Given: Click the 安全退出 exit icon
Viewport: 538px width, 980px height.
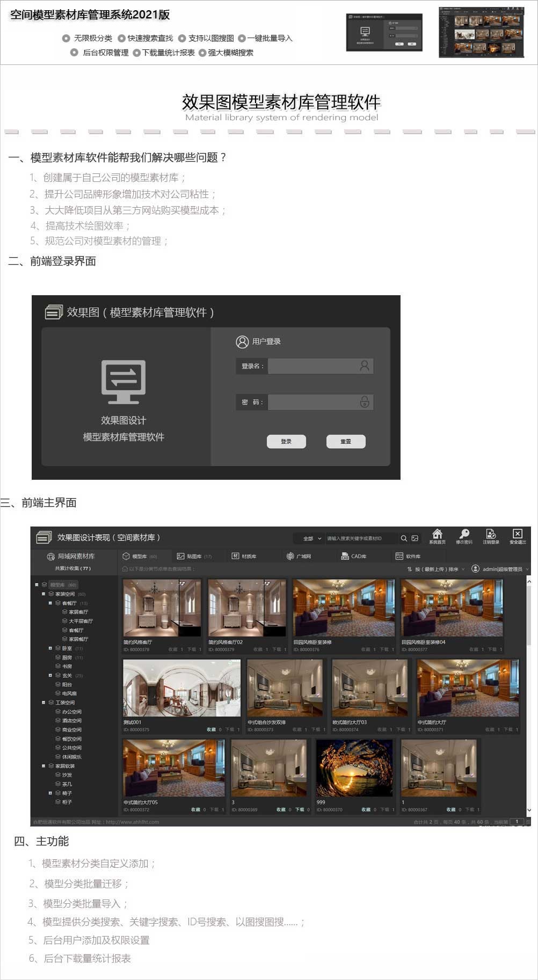Looking at the screenshot, I should [517, 534].
